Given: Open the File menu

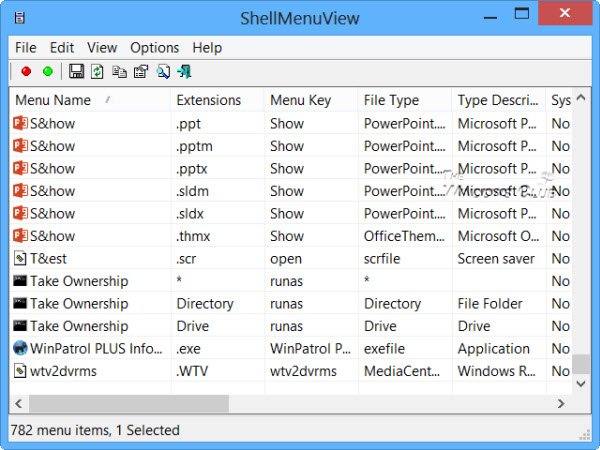Looking at the screenshot, I should pyautogui.click(x=25, y=47).
